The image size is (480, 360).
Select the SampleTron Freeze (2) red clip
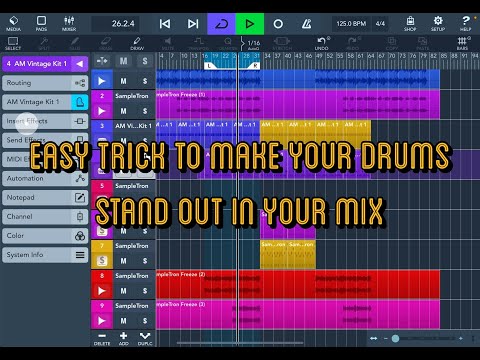(x=298, y=284)
